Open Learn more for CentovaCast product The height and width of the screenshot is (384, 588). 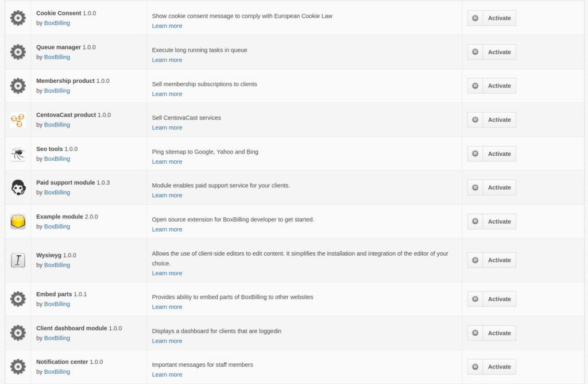(167, 128)
